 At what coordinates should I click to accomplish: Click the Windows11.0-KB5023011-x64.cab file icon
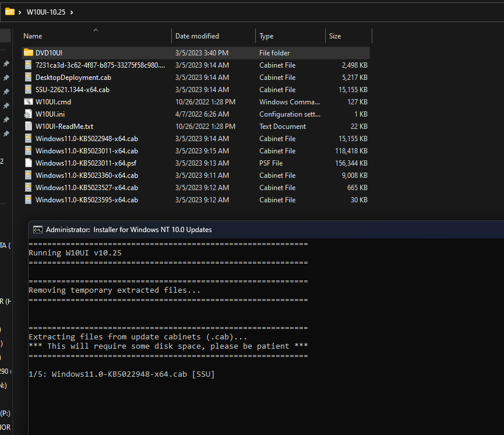coord(29,150)
